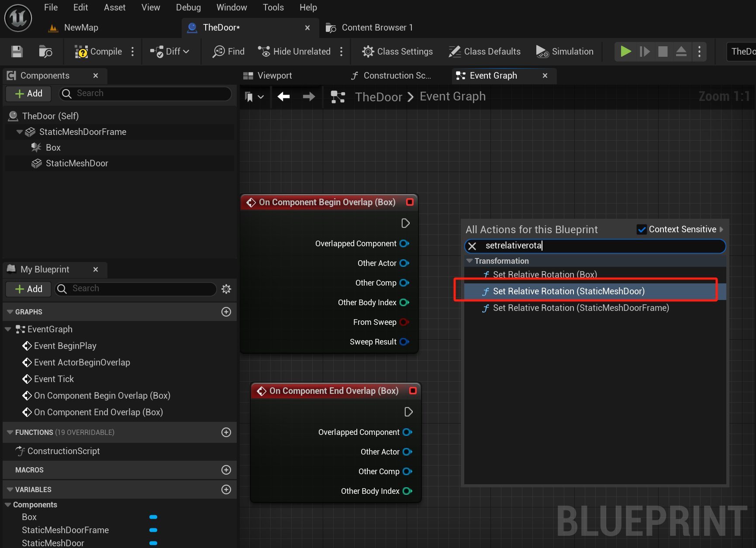Image resolution: width=756 pixels, height=548 pixels.
Task: Toggle Simulation mode
Action: coord(565,52)
